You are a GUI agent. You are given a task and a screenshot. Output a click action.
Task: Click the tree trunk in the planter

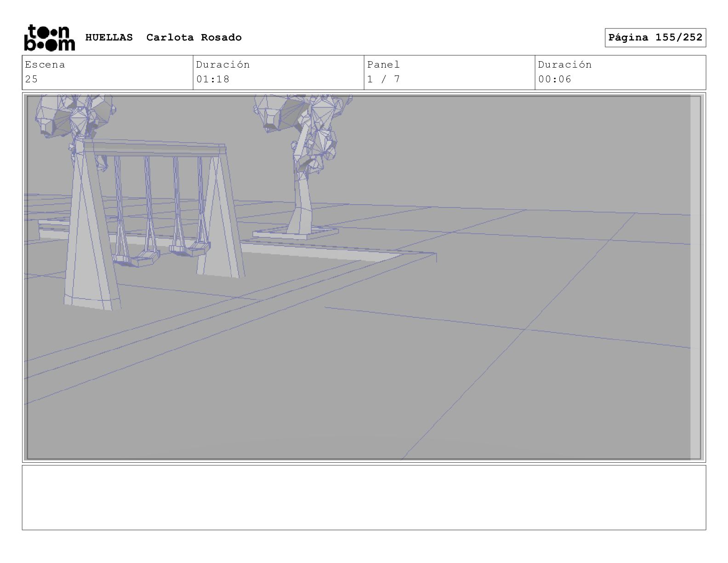pos(301,184)
